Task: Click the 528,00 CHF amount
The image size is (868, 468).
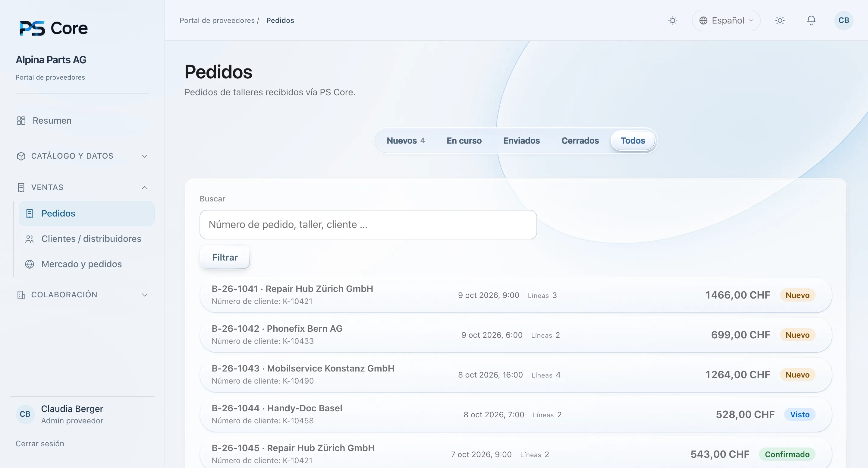Action: click(x=745, y=415)
